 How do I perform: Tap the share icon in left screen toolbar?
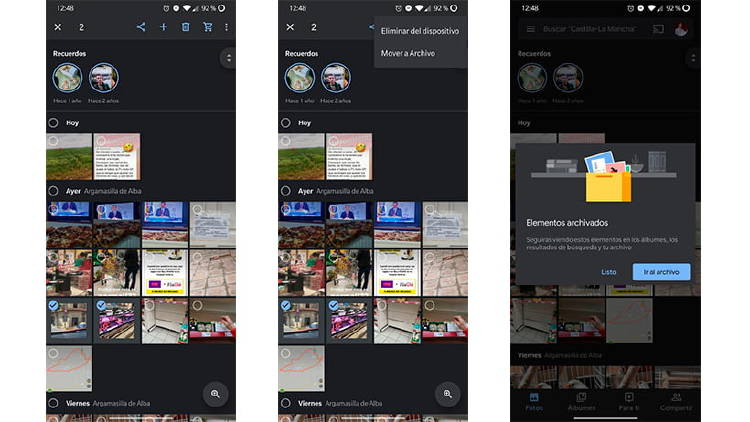(x=141, y=27)
